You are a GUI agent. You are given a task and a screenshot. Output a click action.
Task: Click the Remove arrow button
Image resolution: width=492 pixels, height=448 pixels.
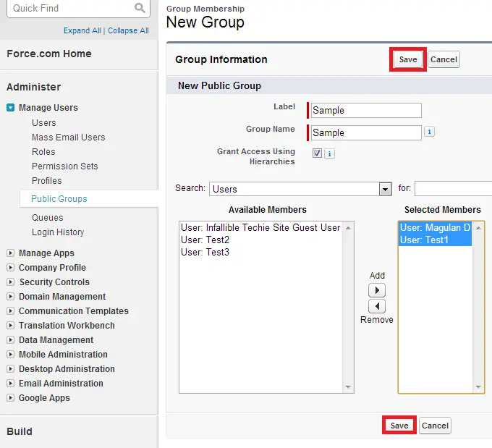(377, 306)
